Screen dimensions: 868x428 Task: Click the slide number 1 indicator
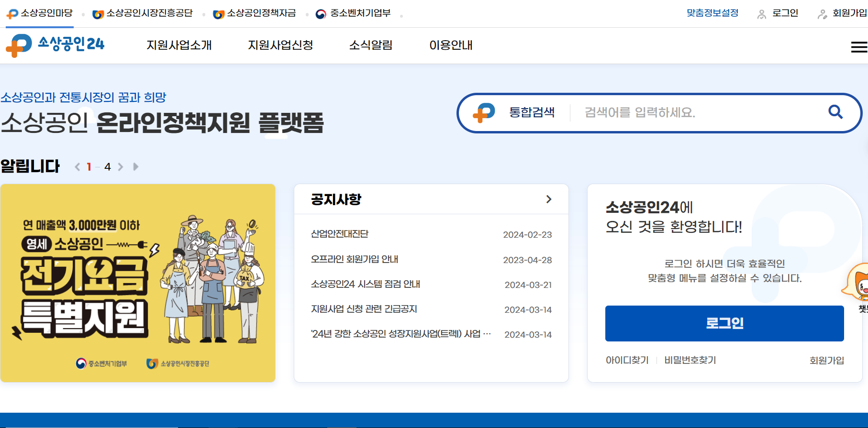(x=89, y=167)
